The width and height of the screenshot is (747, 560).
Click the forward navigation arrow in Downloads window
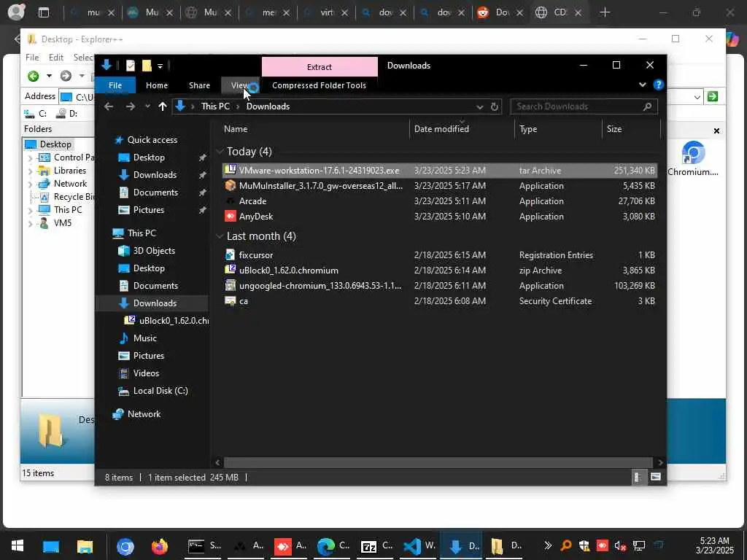130,106
